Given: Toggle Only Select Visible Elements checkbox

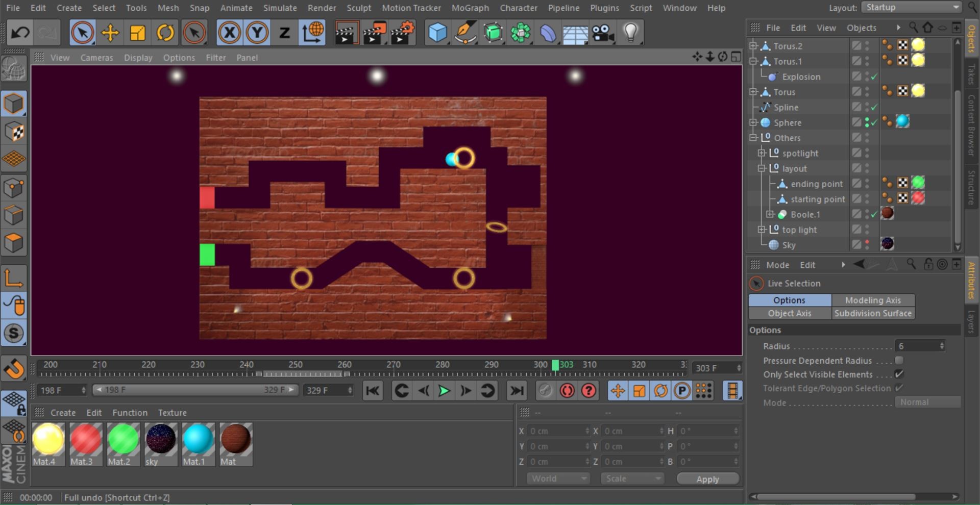Looking at the screenshot, I should (900, 374).
